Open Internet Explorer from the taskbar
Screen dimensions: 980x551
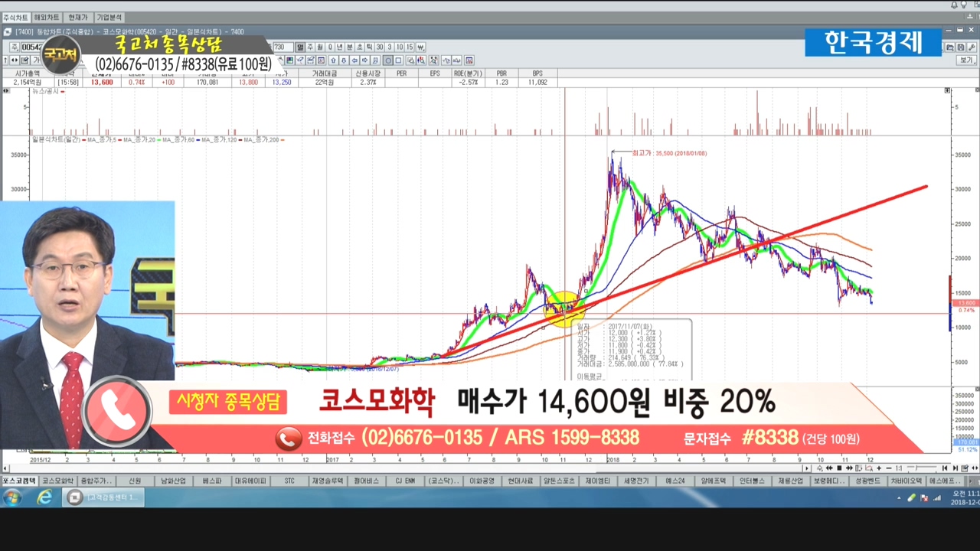tap(44, 497)
